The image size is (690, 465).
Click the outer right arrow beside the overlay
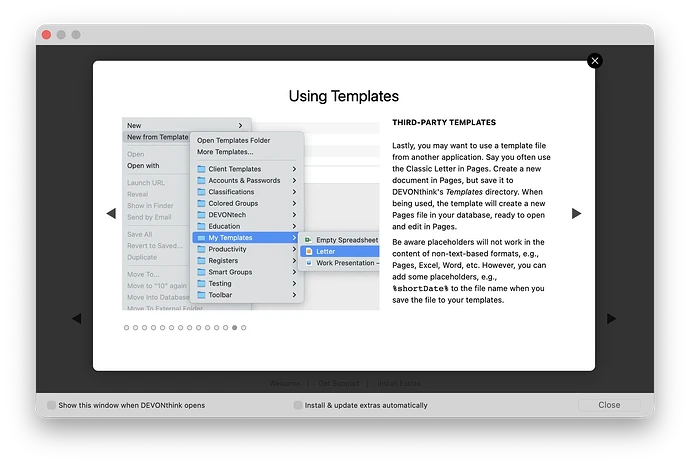pyautogui.click(x=611, y=319)
